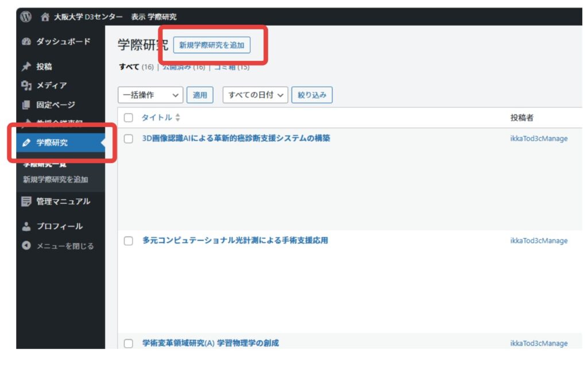Viewport: 588px width, 368px height.
Task: Click the プロフィール user icon
Action: pyautogui.click(x=26, y=226)
